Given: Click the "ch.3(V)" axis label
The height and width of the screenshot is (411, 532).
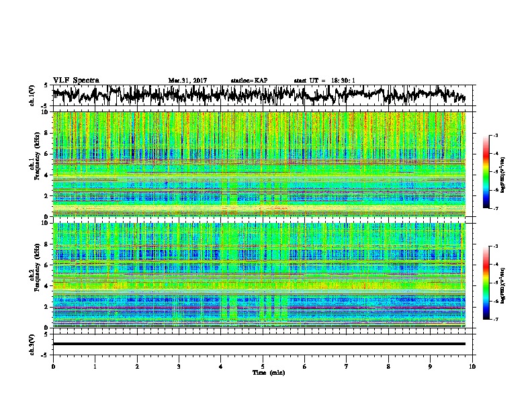Looking at the screenshot, I should [x=32, y=345].
